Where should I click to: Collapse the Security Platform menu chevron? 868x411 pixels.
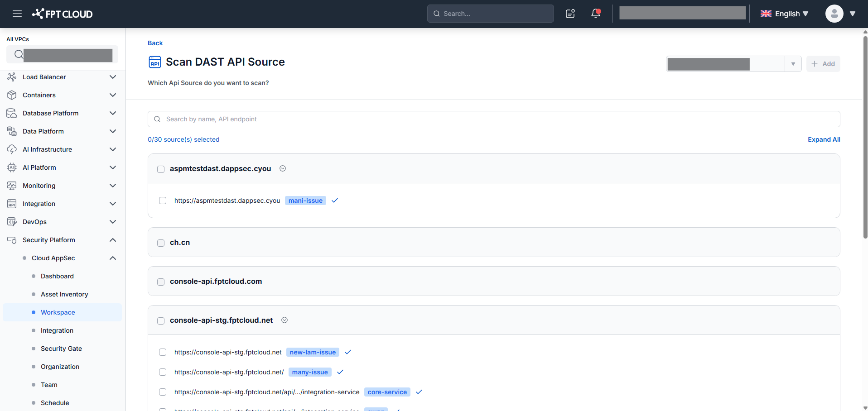tap(113, 240)
